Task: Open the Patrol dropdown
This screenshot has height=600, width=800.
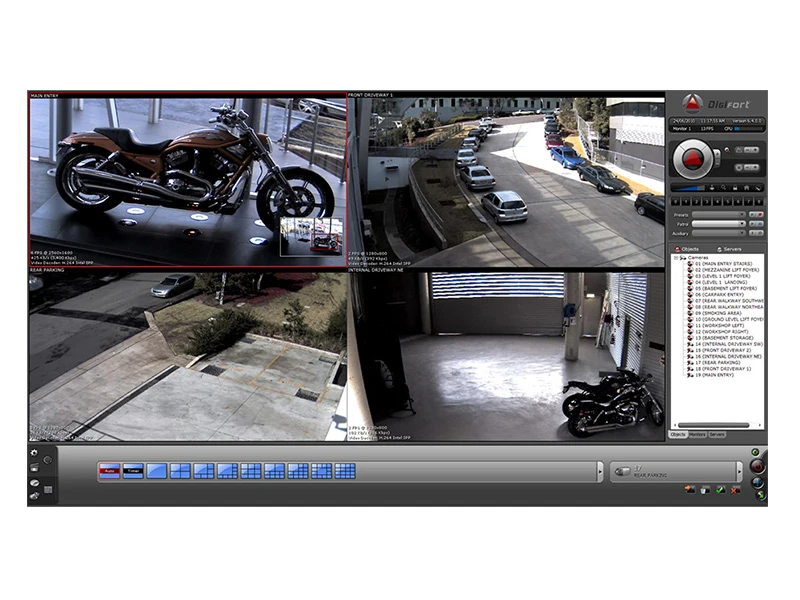Action: point(718,224)
